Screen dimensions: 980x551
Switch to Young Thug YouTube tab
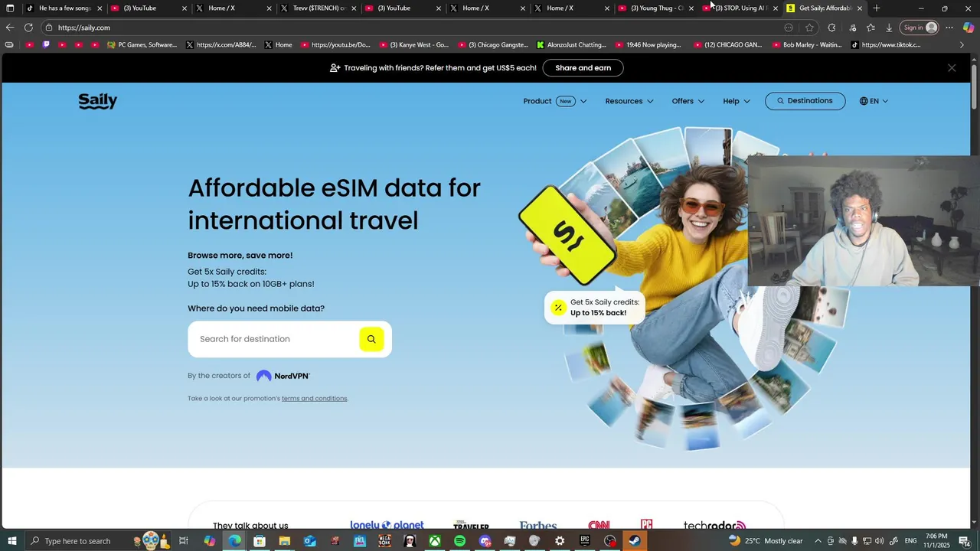click(x=657, y=8)
